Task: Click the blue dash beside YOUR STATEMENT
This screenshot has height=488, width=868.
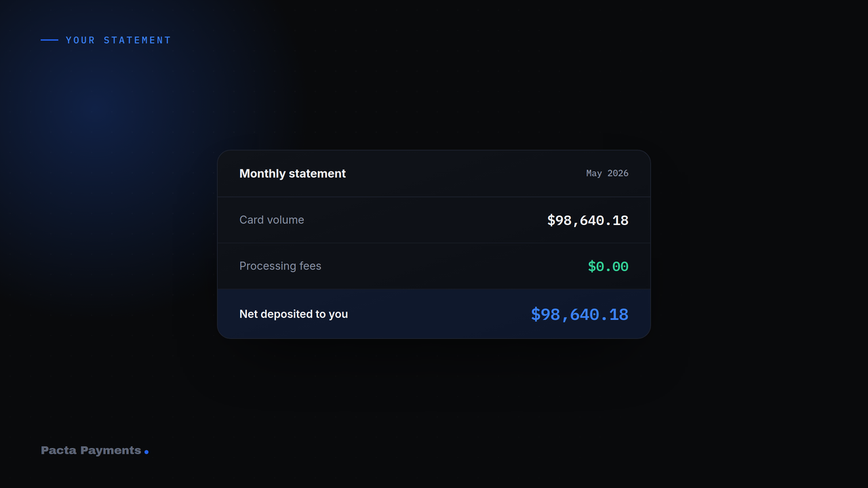Action: [50, 40]
